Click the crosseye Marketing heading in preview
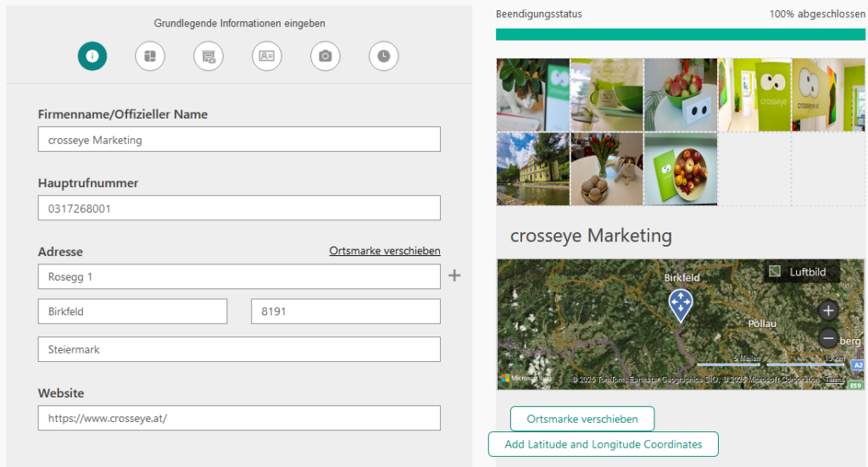 [x=591, y=236]
